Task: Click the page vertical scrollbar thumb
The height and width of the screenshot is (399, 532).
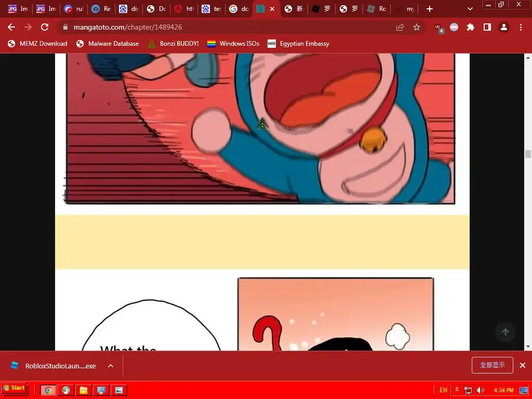Action: (528, 154)
